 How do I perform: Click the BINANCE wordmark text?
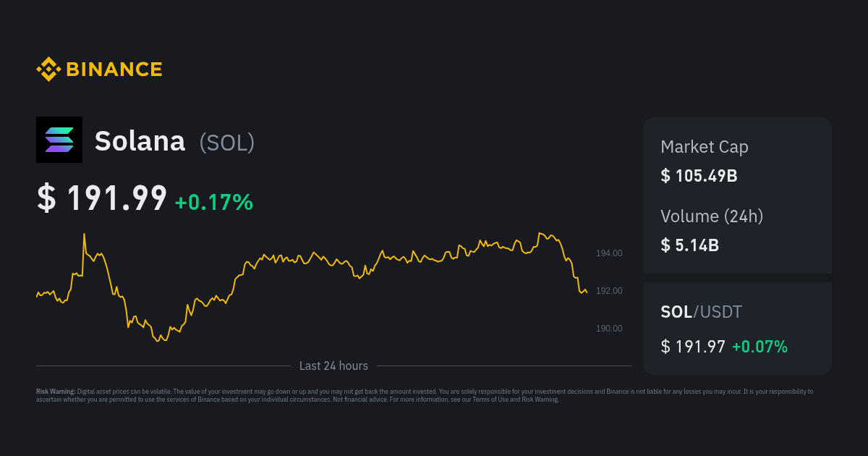[x=114, y=69]
